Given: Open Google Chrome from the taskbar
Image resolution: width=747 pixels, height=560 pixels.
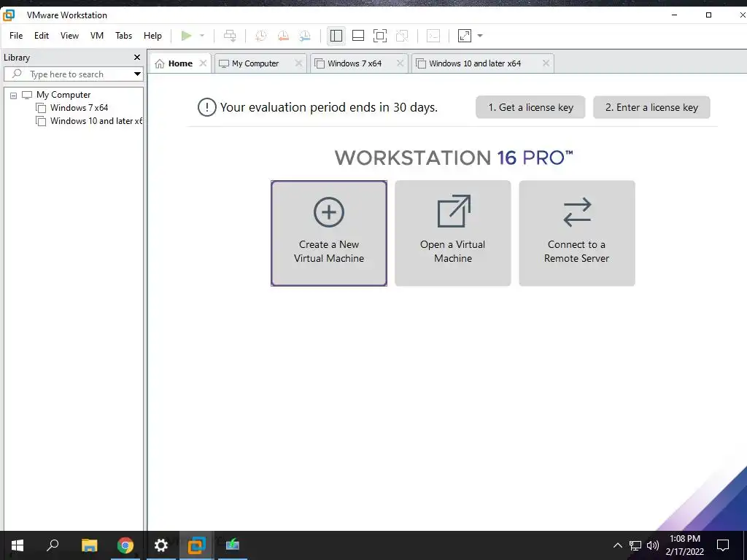Looking at the screenshot, I should tap(125, 545).
